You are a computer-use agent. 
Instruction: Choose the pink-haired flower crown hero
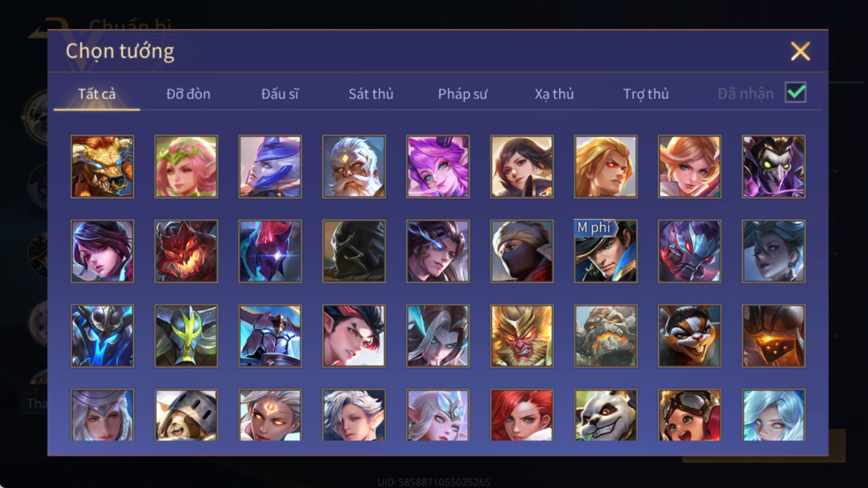186,167
